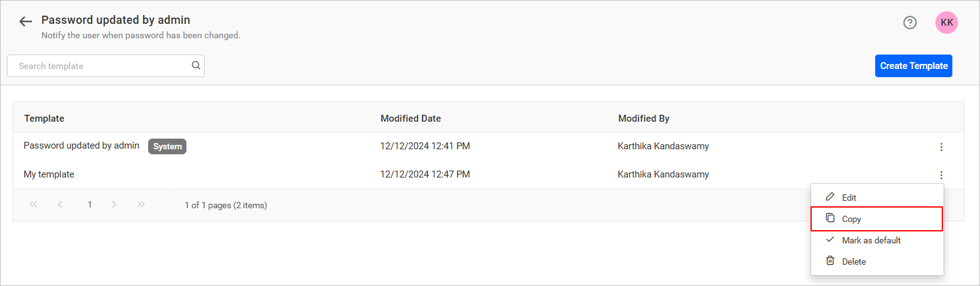980x286 pixels.
Task: Open the My template row link
Action: click(49, 174)
